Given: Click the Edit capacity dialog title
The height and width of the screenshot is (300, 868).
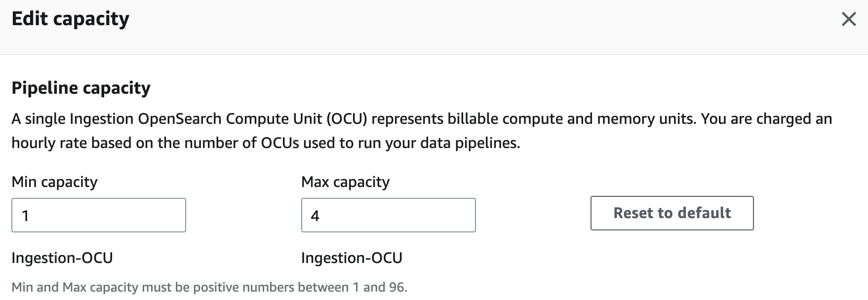Looking at the screenshot, I should (71, 19).
